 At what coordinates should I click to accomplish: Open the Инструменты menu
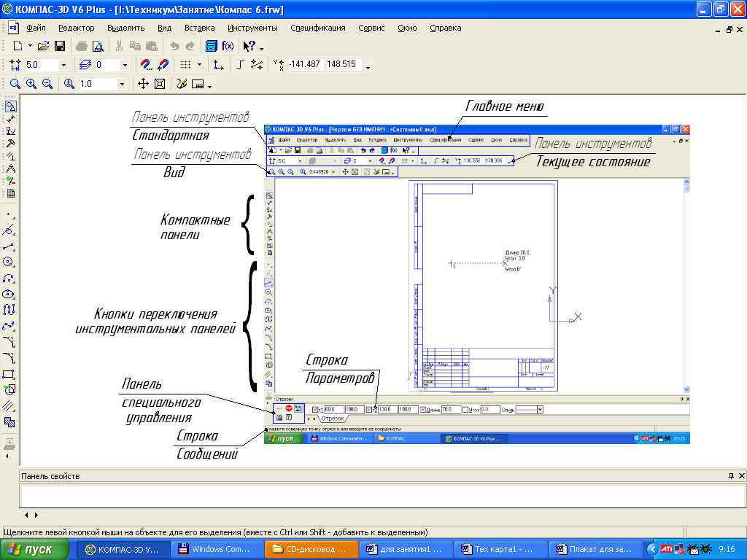pyautogui.click(x=252, y=28)
